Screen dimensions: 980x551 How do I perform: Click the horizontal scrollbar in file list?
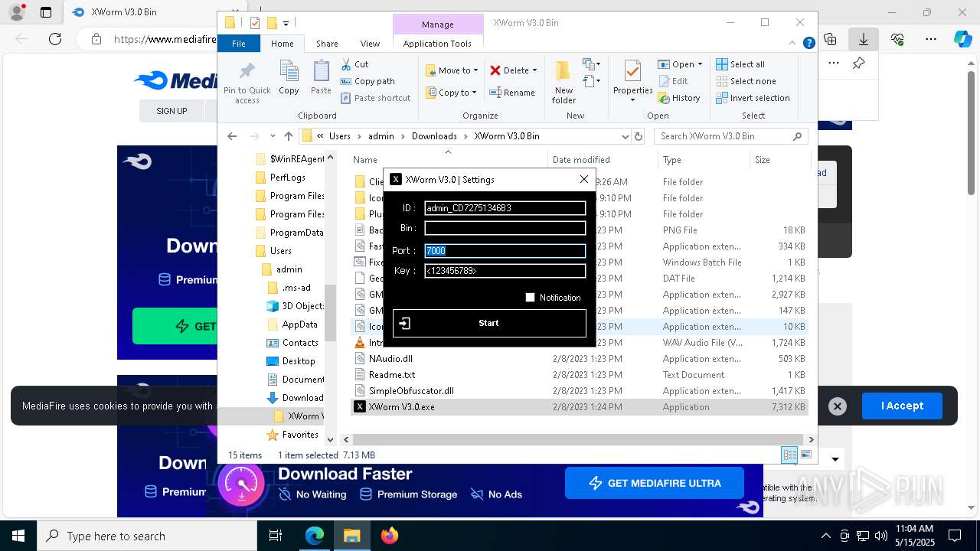pyautogui.click(x=578, y=439)
